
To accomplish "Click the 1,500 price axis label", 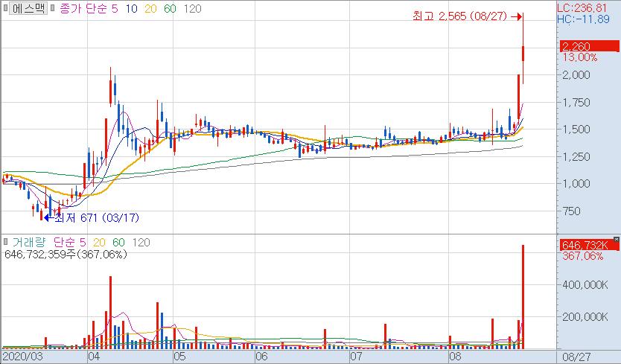I will click(x=576, y=129).
